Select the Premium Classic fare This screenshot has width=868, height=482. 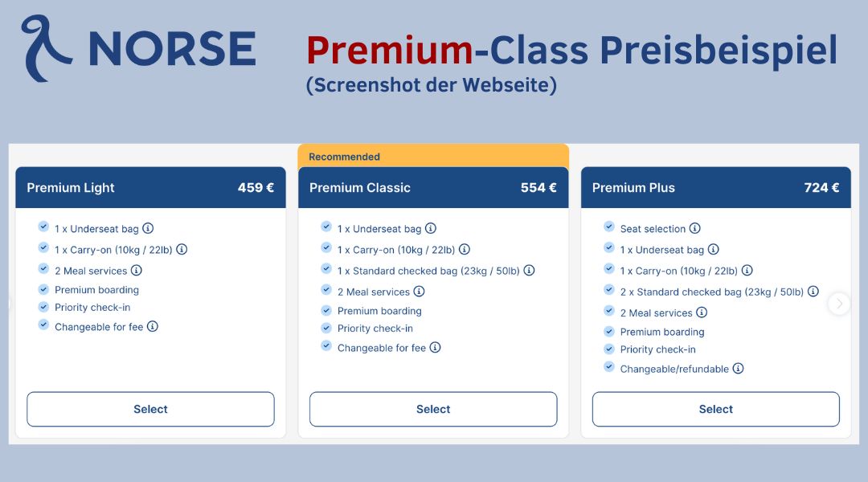[x=433, y=409]
